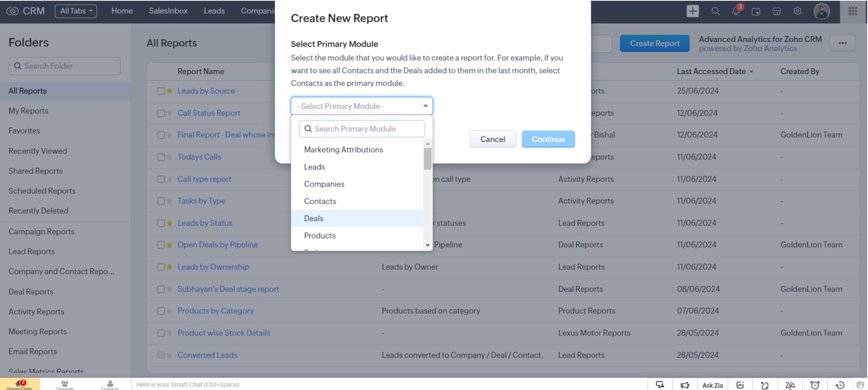Open the recent history icon in bottom bar
This screenshot has height=390, width=868.
tap(838, 384)
